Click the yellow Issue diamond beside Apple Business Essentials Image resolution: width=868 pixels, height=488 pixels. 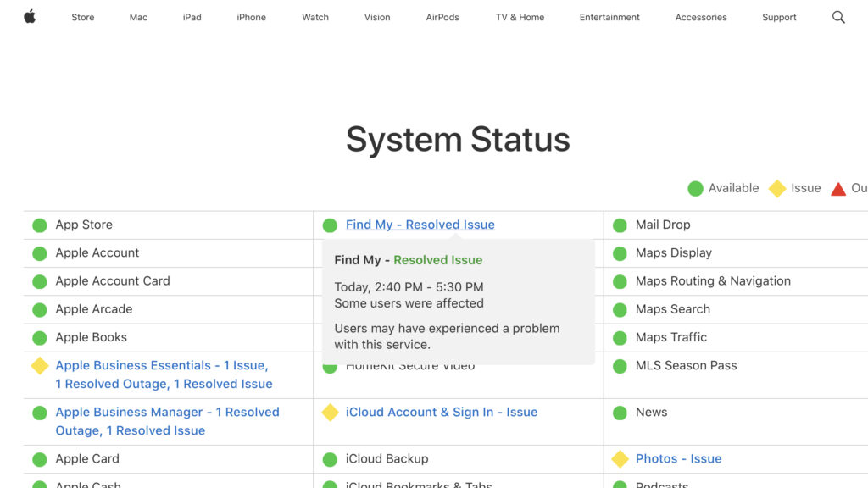pos(37,366)
